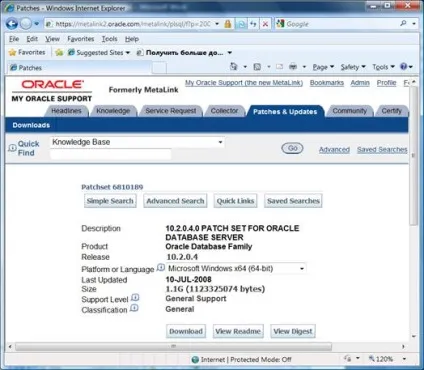
Task: Click the Feeds icon in command bar
Action: tap(257, 67)
